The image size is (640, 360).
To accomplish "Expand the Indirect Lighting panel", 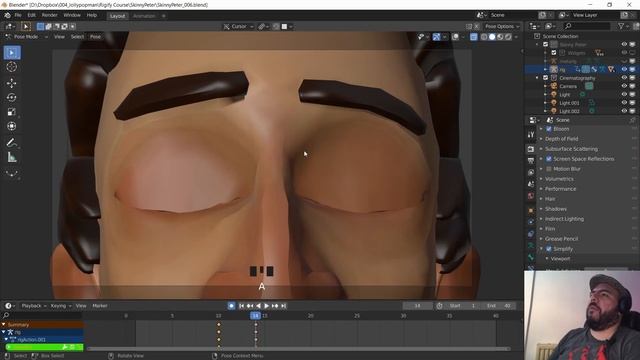I will (x=564, y=219).
